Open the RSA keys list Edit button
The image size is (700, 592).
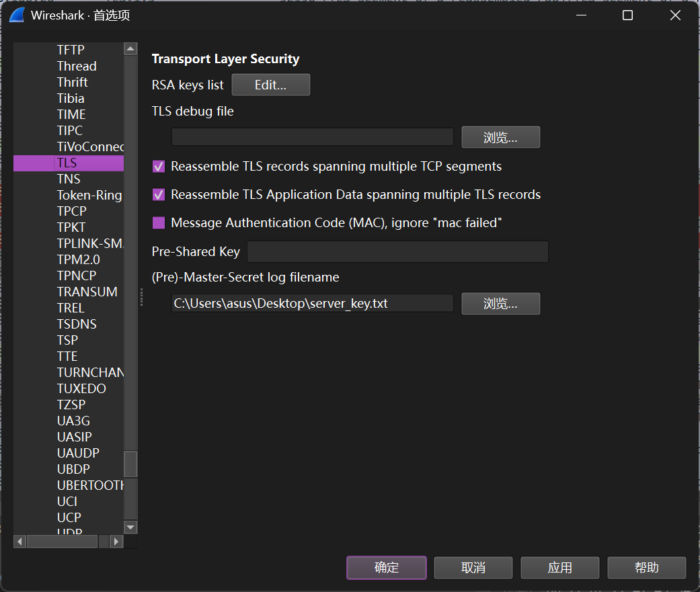[270, 85]
